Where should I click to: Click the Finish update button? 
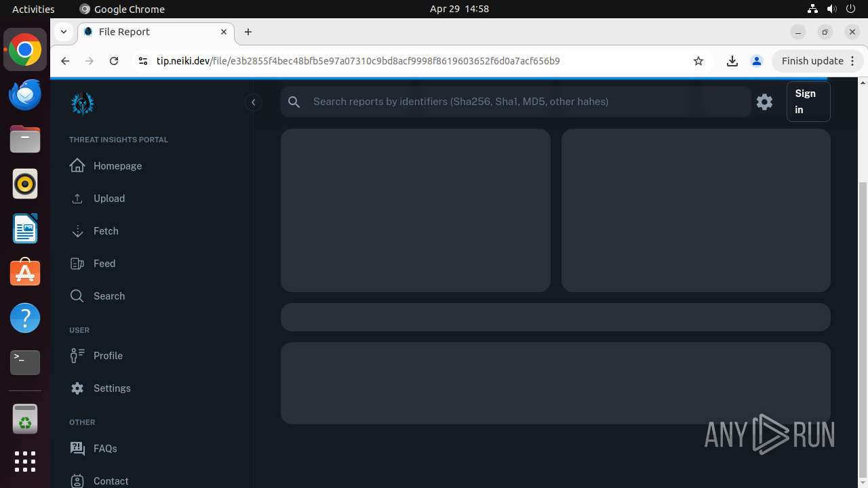[817, 61]
